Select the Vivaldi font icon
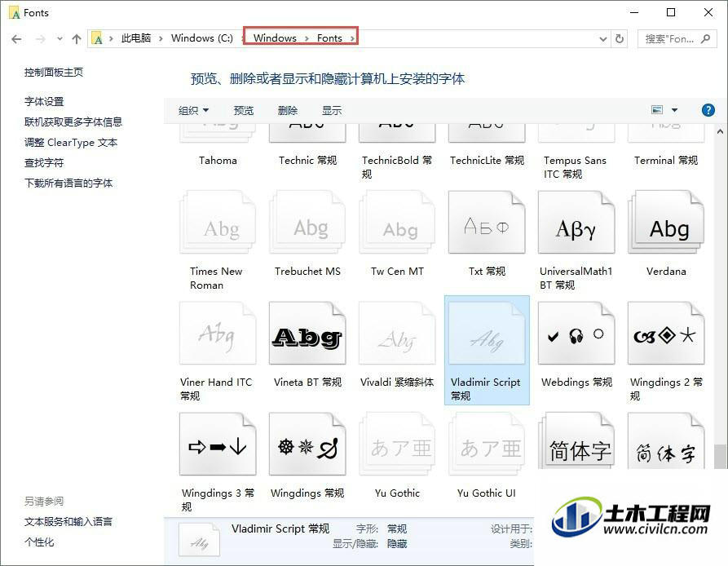728x566 pixels. click(x=397, y=333)
